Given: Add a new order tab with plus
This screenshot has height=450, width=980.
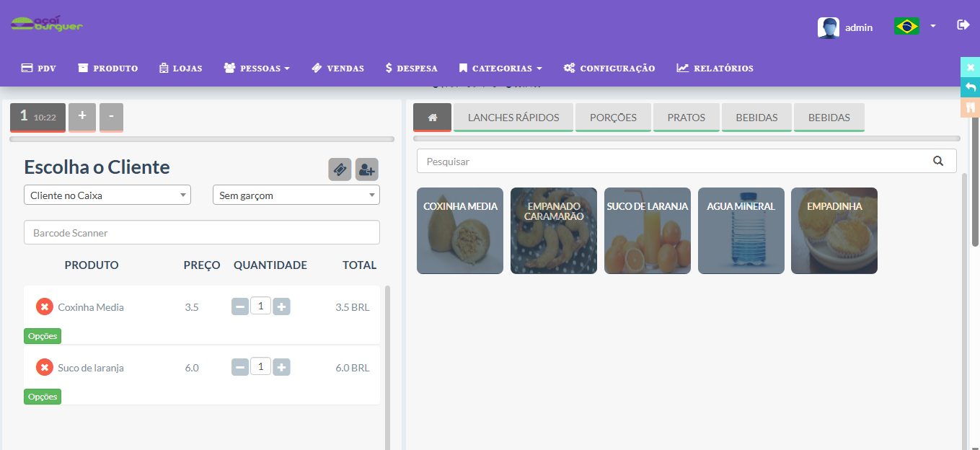Looking at the screenshot, I should [x=82, y=116].
